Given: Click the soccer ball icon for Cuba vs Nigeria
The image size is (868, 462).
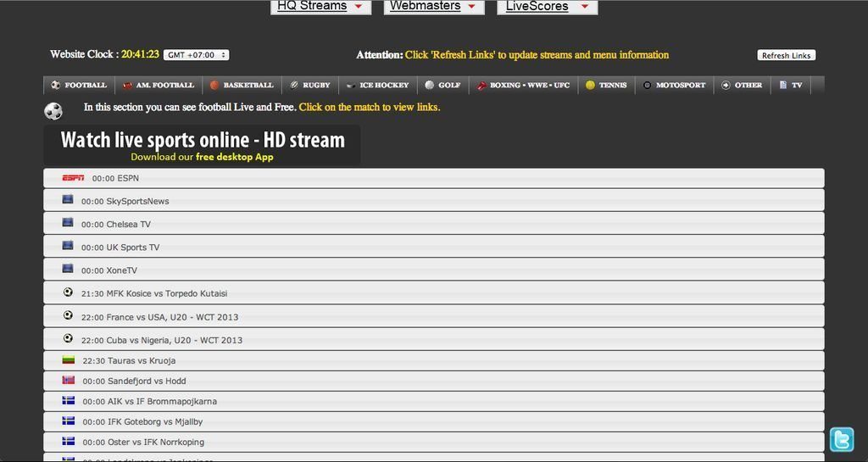Looking at the screenshot, I should click(x=68, y=337).
